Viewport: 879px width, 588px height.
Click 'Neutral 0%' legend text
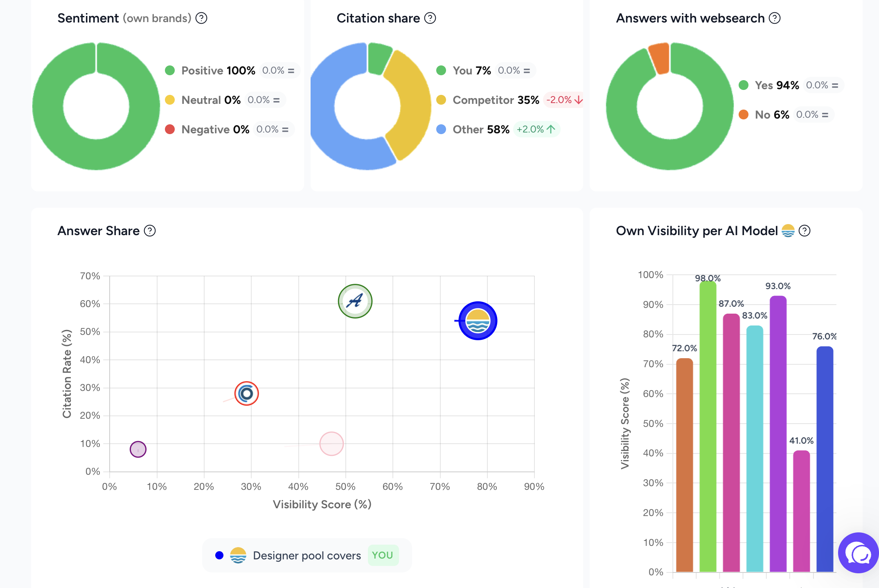(211, 100)
